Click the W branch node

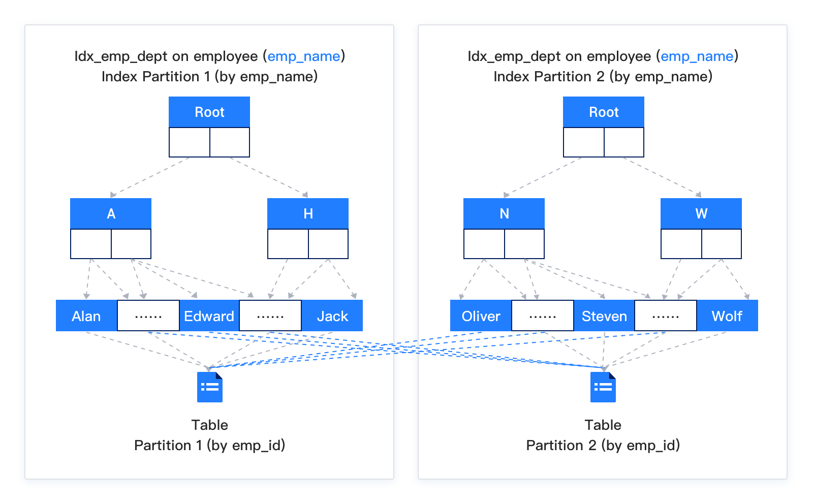[x=701, y=214]
